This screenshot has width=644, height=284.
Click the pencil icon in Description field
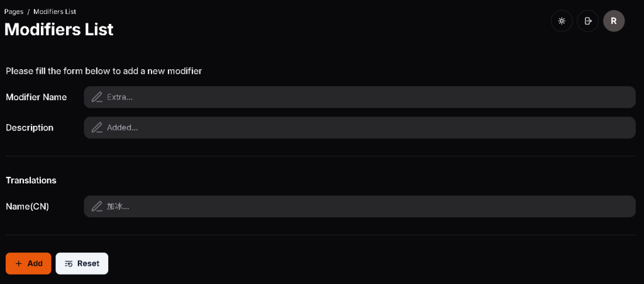97,127
